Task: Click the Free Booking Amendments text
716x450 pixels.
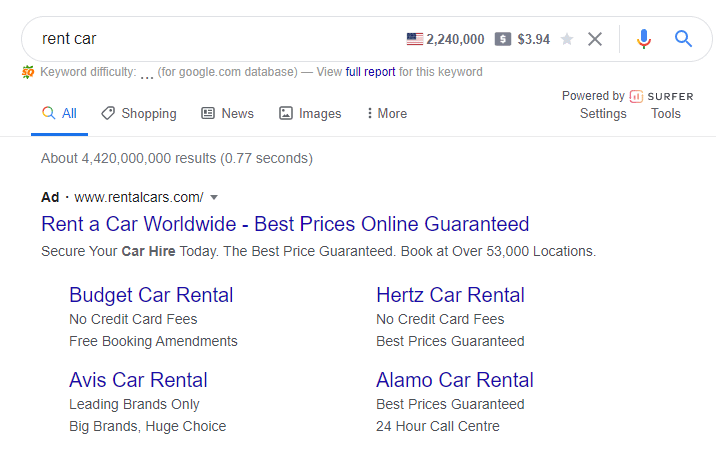Action: [x=153, y=341]
